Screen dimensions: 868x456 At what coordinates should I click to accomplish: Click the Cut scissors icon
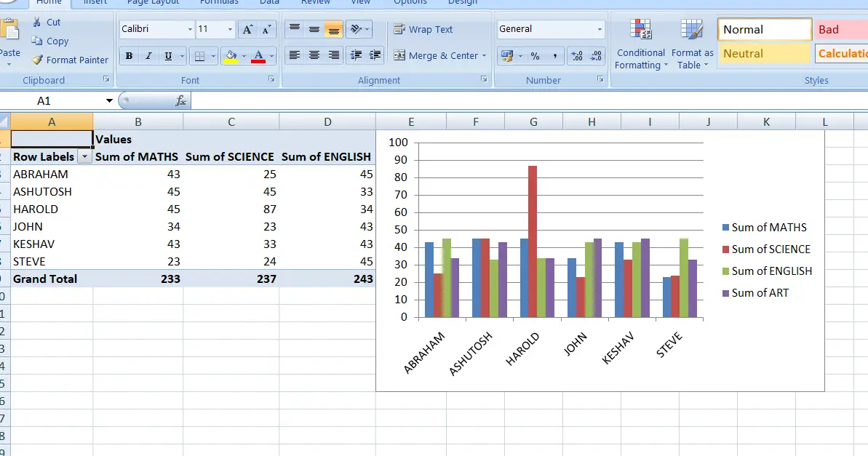tap(36, 22)
